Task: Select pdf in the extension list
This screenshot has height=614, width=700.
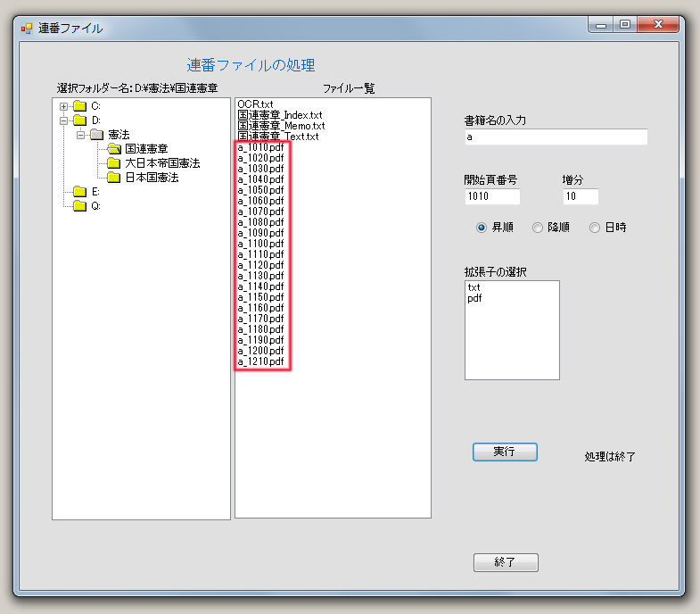Action: [474, 298]
